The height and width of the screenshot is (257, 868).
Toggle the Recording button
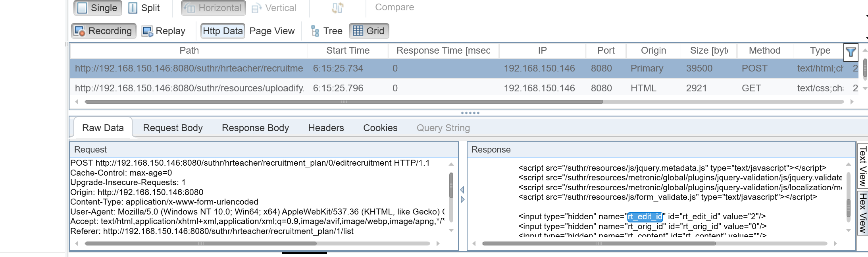(104, 31)
